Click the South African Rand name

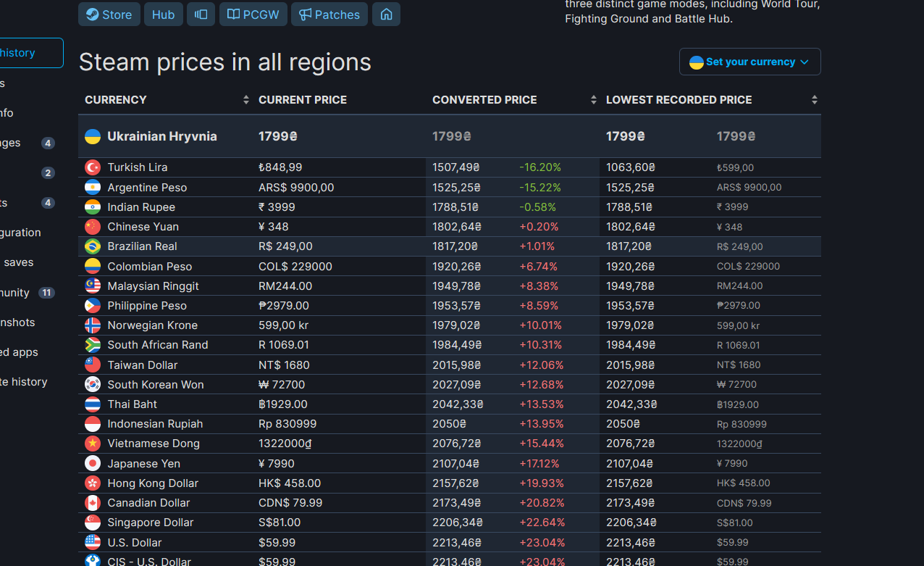click(x=158, y=344)
